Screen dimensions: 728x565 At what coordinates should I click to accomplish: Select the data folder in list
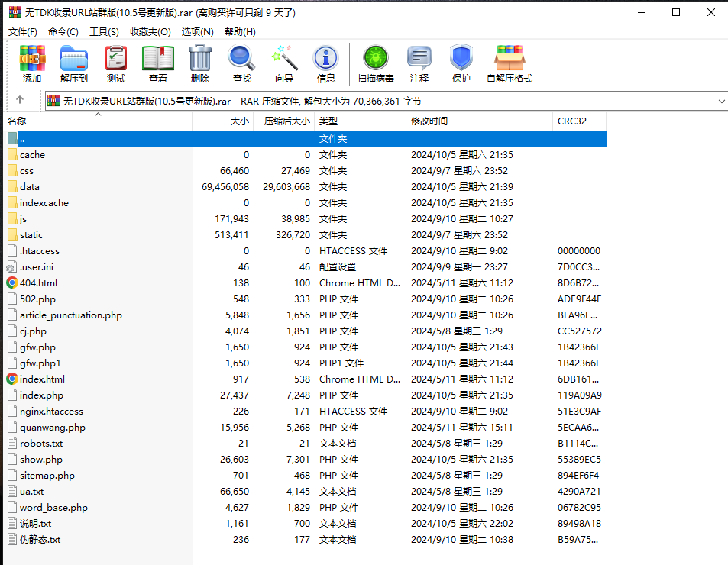click(x=30, y=187)
